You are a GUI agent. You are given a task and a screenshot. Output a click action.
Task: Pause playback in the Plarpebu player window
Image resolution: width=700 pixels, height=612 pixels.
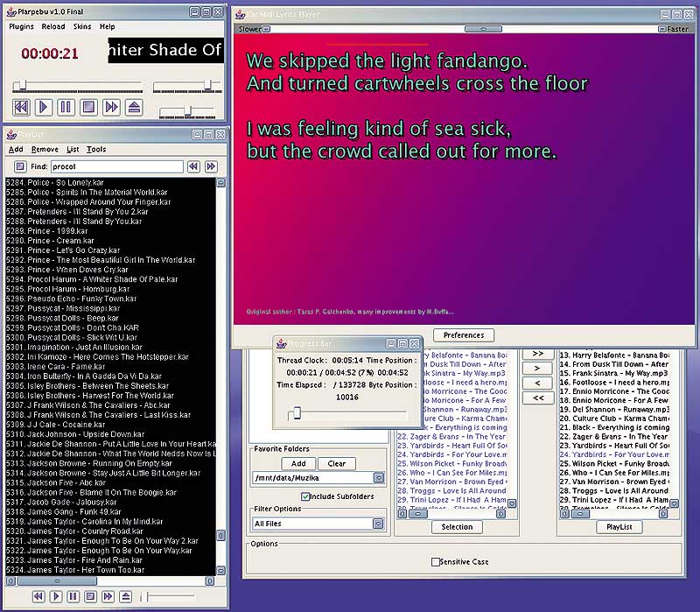[66, 107]
